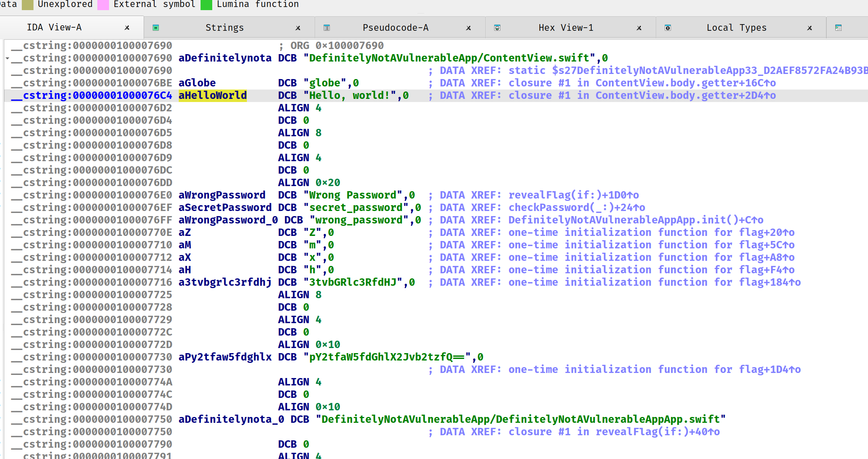Close the Local Types tab
Screen dimensions: 868x459
click(810, 28)
